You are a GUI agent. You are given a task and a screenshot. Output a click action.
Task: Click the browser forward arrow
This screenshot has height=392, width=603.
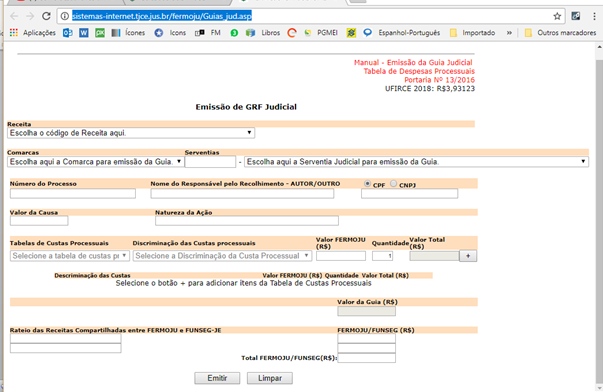(x=30, y=16)
